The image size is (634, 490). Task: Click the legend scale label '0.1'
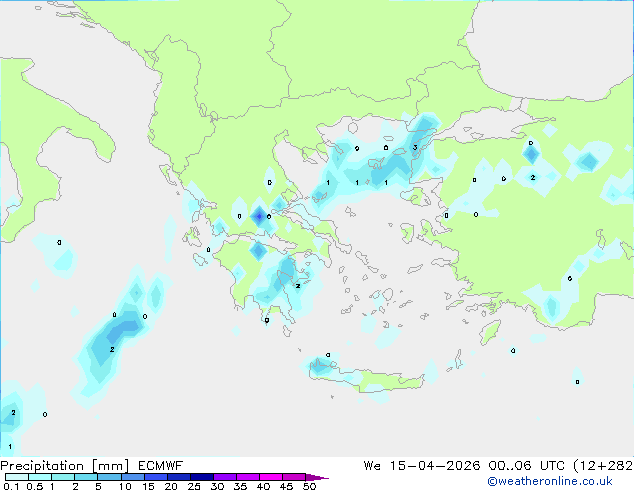pos(11,486)
